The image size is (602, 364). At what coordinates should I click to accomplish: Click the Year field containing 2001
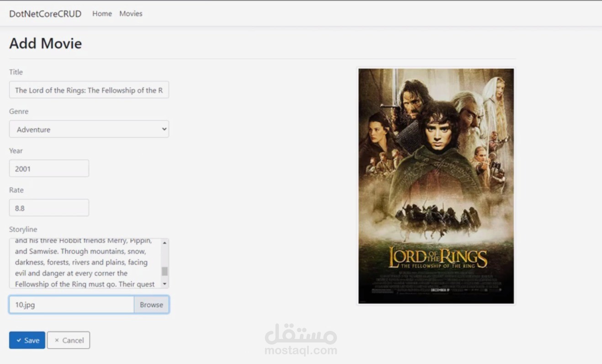[x=49, y=169]
